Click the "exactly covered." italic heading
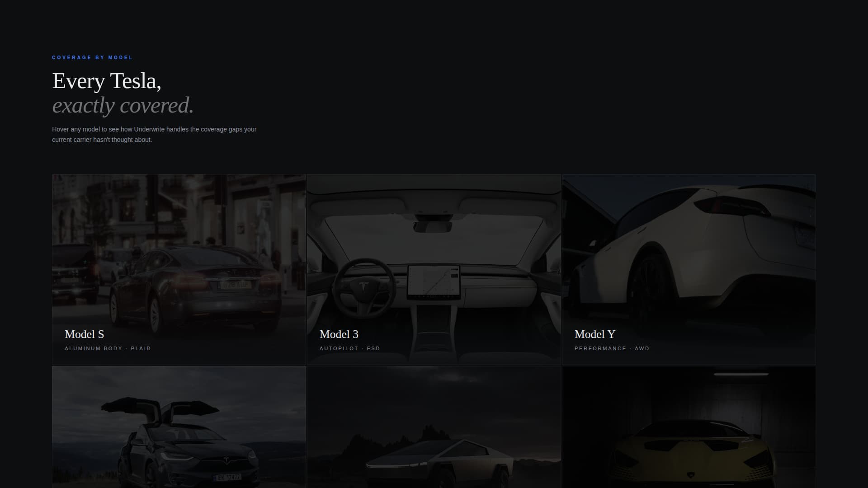The width and height of the screenshot is (868, 488). tap(123, 105)
